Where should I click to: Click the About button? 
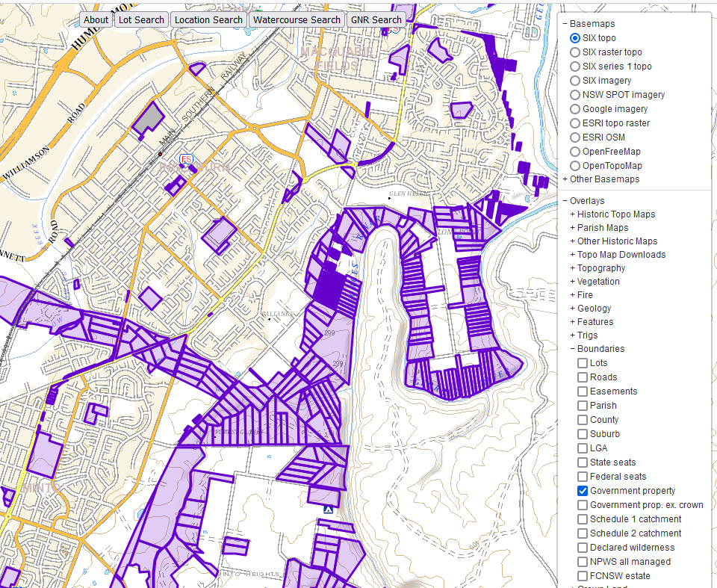[96, 19]
